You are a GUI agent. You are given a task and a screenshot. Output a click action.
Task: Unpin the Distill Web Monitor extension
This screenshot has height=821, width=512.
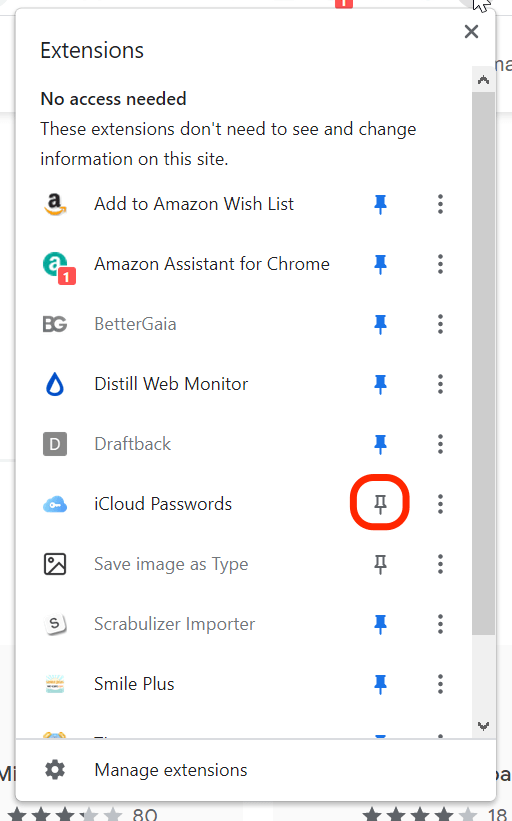point(381,384)
